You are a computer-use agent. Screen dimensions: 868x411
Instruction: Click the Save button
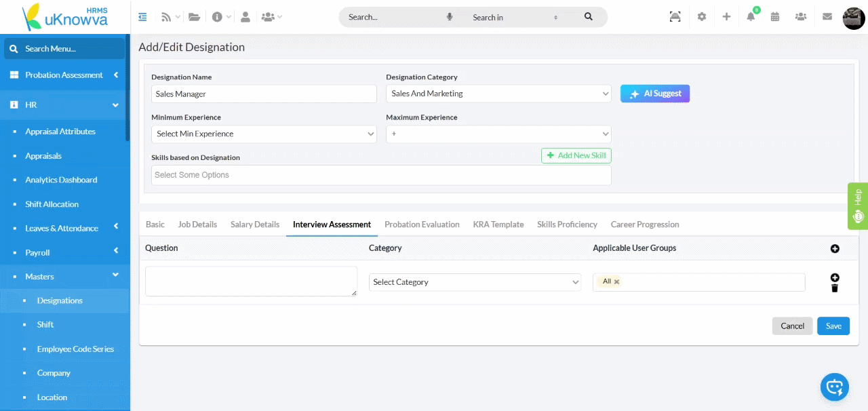[833, 326]
